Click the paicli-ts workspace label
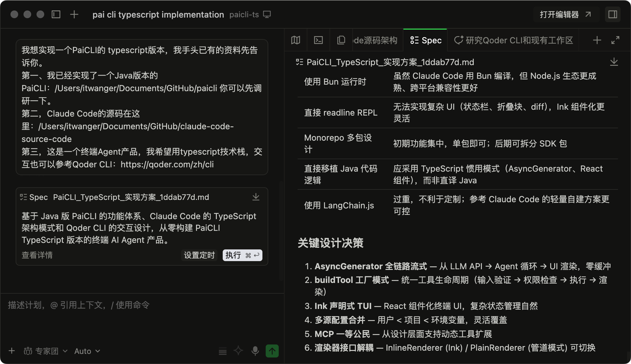The image size is (631, 364). point(244,15)
